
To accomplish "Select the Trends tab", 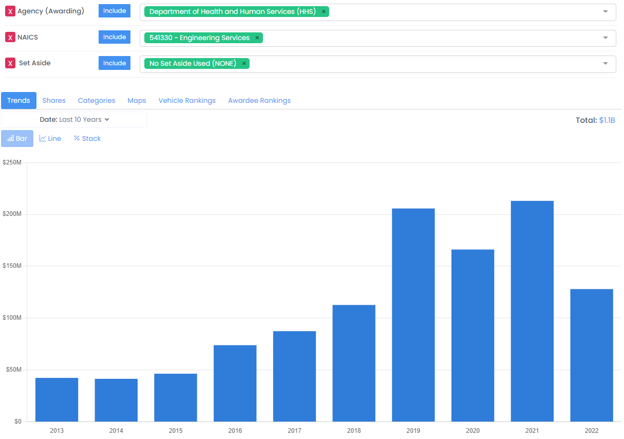I will point(19,100).
